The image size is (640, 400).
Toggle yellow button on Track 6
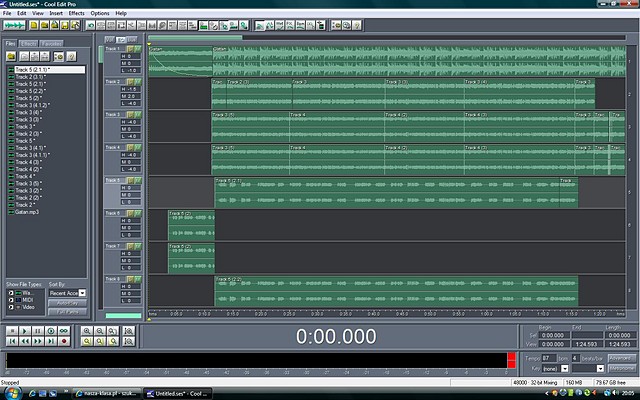pos(131,213)
